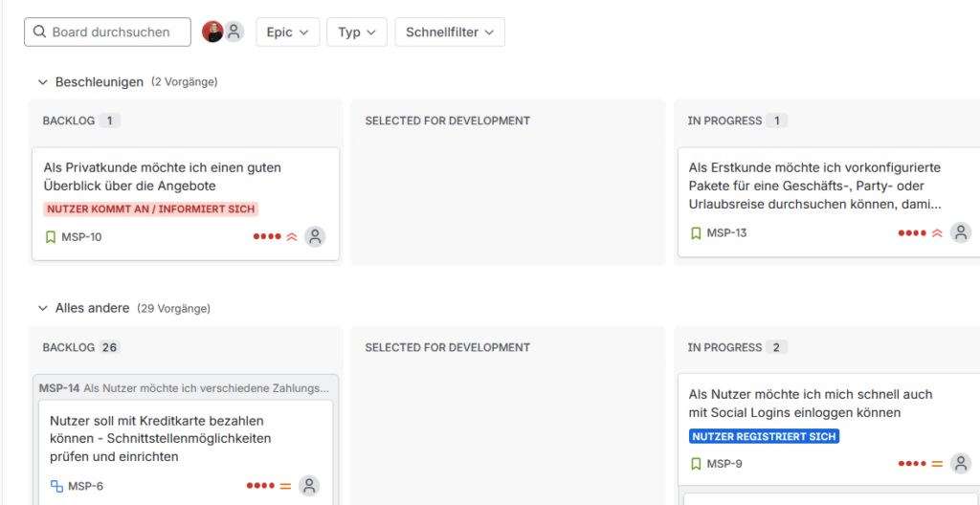This screenshot has width=980, height=505.
Task: Click the medium priority icon on MSP-9
Action: (x=937, y=464)
